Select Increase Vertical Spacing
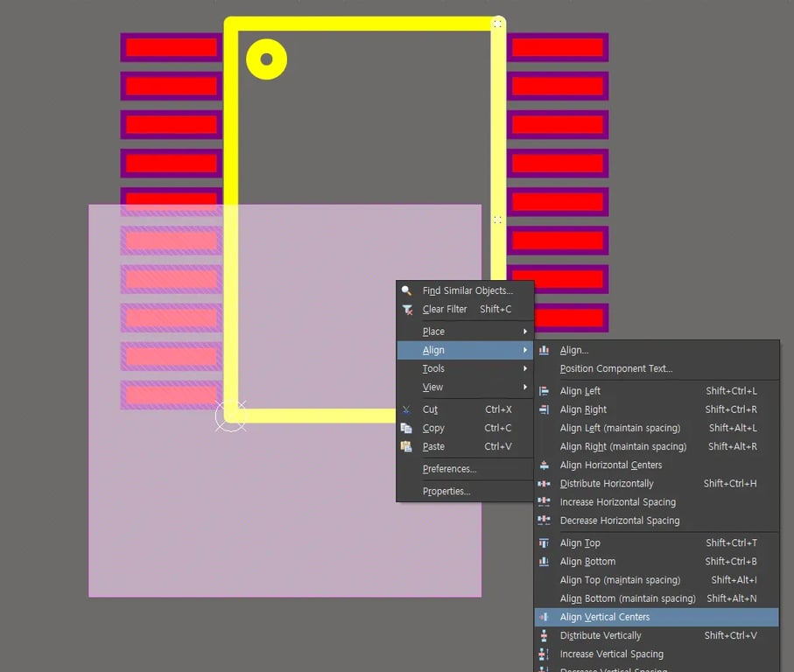Screen dimensions: 794x672 click(657, 654)
